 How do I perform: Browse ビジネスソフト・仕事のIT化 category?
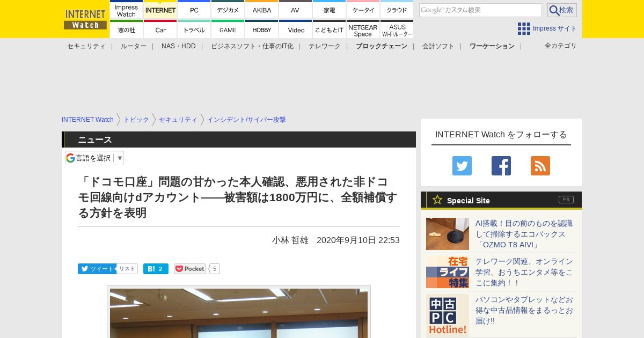(x=252, y=46)
